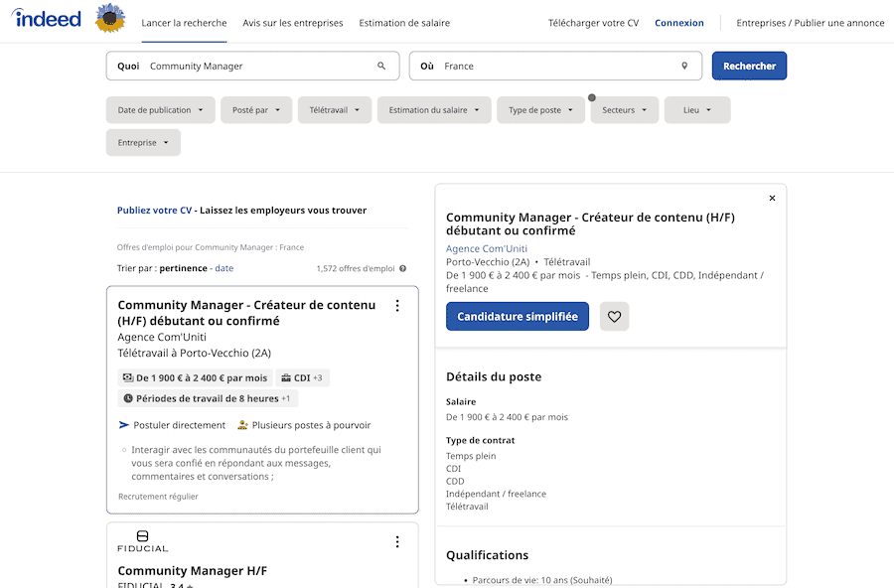Open Avis sur les entreprises
This screenshot has width=894, height=588.
(292, 23)
